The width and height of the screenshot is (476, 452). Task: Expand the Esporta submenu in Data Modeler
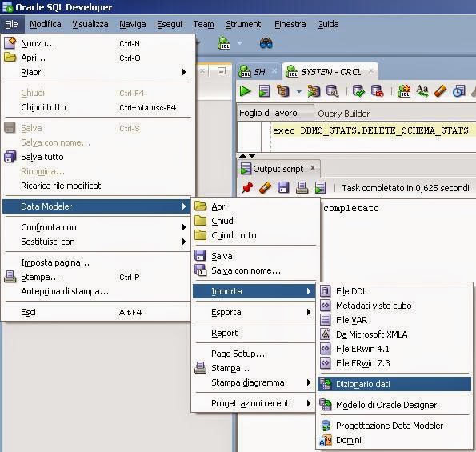(x=309, y=312)
